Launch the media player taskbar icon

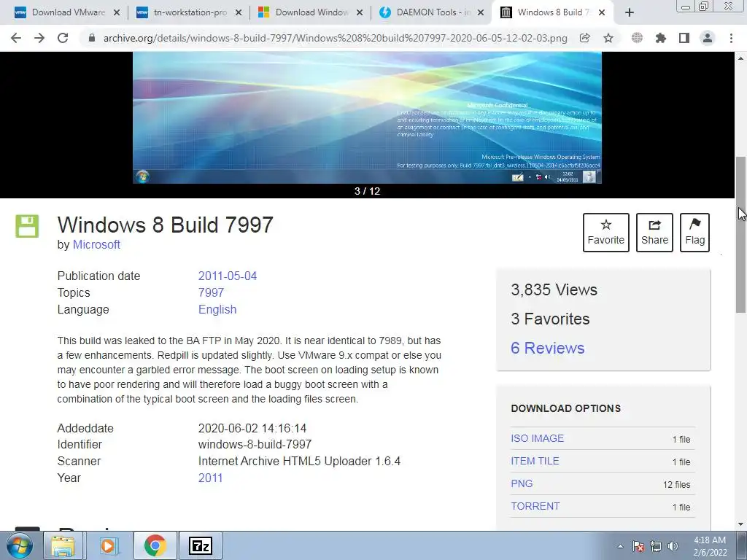click(x=108, y=545)
